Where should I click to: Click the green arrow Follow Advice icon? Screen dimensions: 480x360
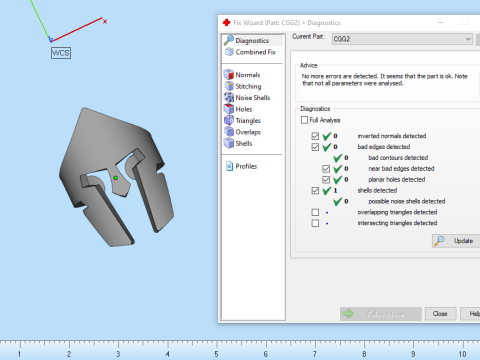pyautogui.click(x=348, y=314)
